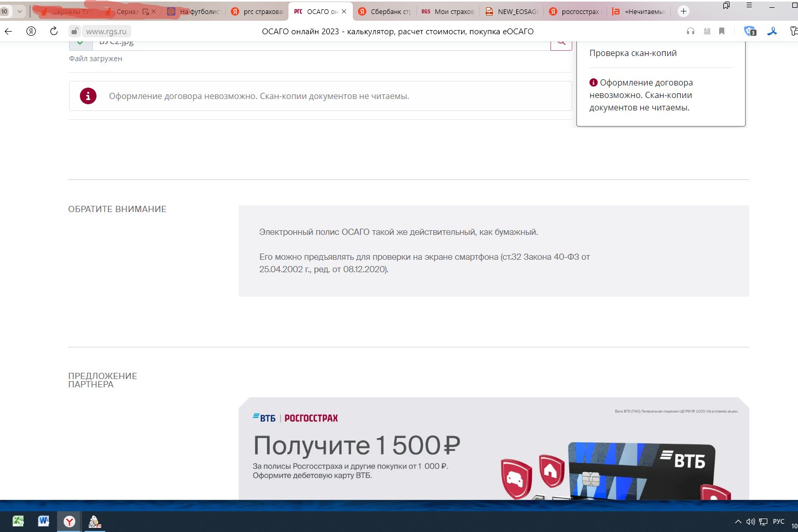Click the «ПРЕДЛОЖЕНИЕ ПАРТНЕРА» heading
This screenshot has width=798, height=532.
pos(103,380)
